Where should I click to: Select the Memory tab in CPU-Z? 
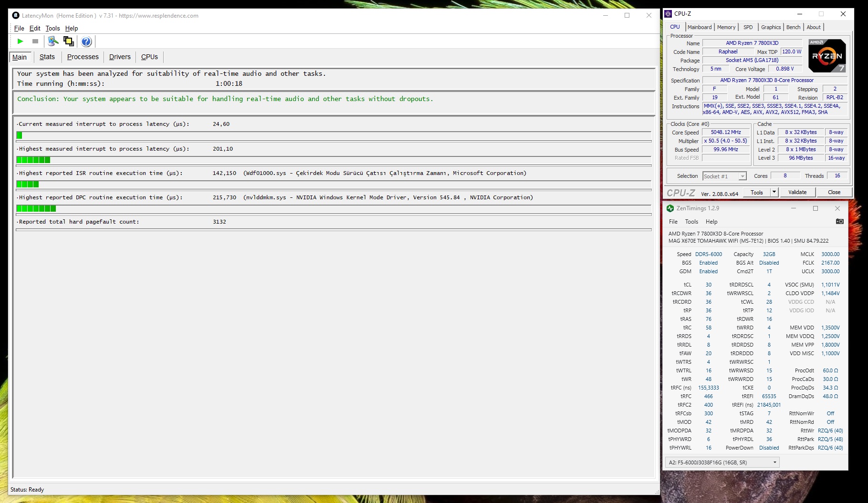coord(726,27)
